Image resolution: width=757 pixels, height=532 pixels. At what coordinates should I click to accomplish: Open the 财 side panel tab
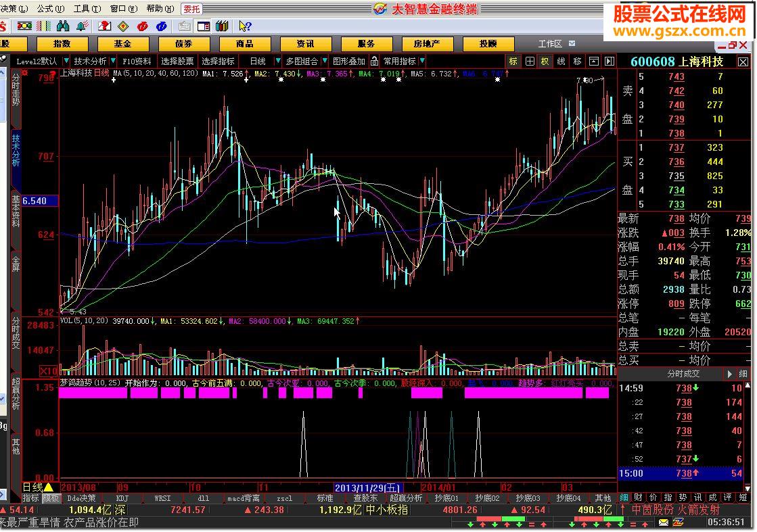click(x=638, y=498)
